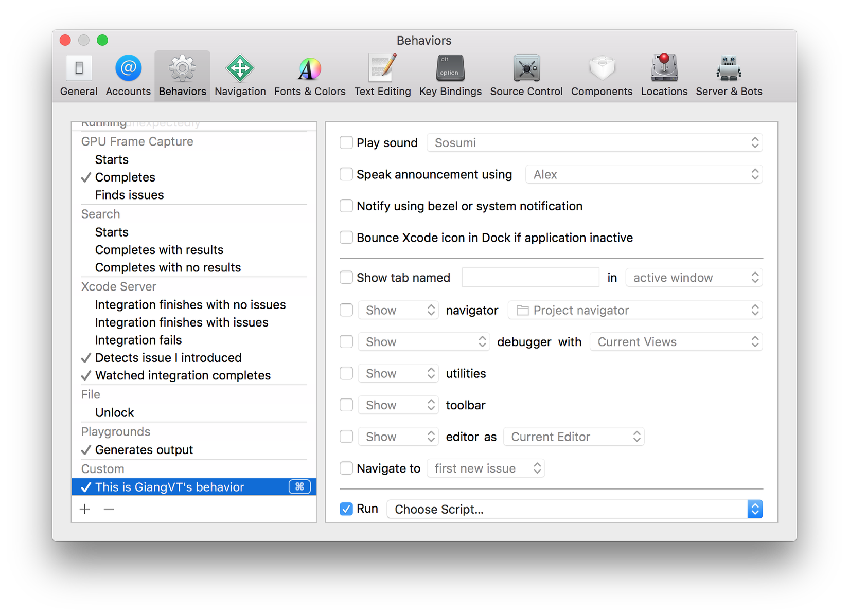Open the Key Bindings preferences icon
This screenshot has width=849, height=616.
click(450, 76)
